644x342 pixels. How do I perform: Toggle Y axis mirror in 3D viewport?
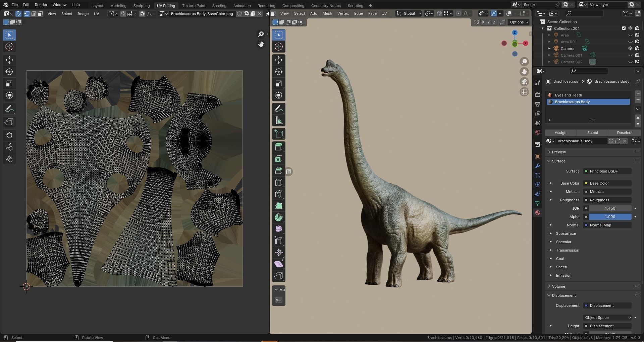[x=488, y=22]
